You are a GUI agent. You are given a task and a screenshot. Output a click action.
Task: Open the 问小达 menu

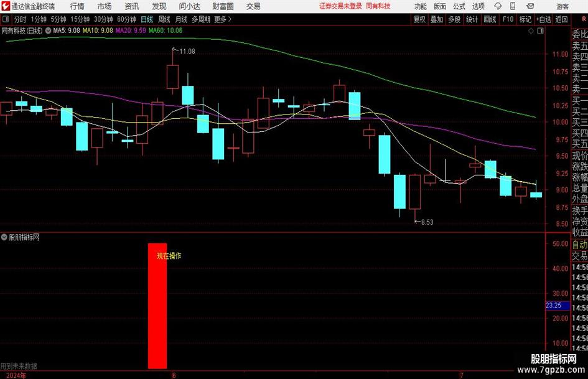189,6
